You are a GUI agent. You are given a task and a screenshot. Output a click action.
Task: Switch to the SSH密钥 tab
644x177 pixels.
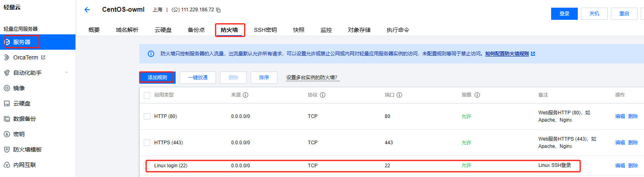(265, 30)
